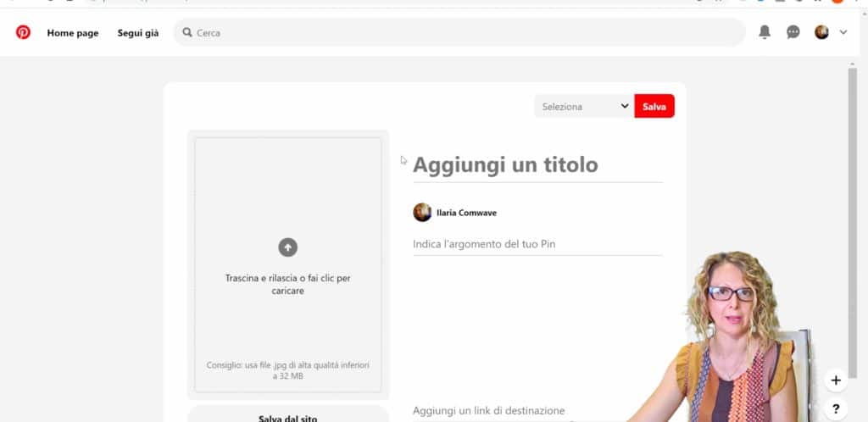This screenshot has width=868, height=422.
Task: Open the question mark help button
Action: [836, 408]
